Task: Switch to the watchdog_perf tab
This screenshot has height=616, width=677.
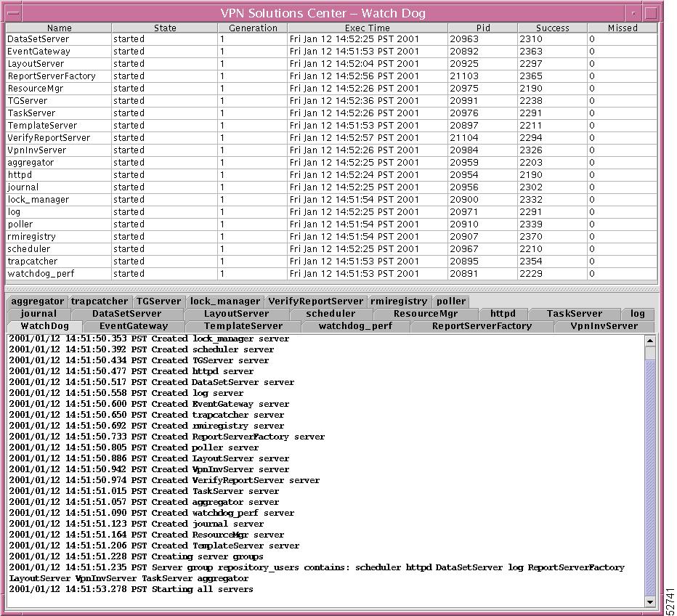Action: tap(355, 326)
